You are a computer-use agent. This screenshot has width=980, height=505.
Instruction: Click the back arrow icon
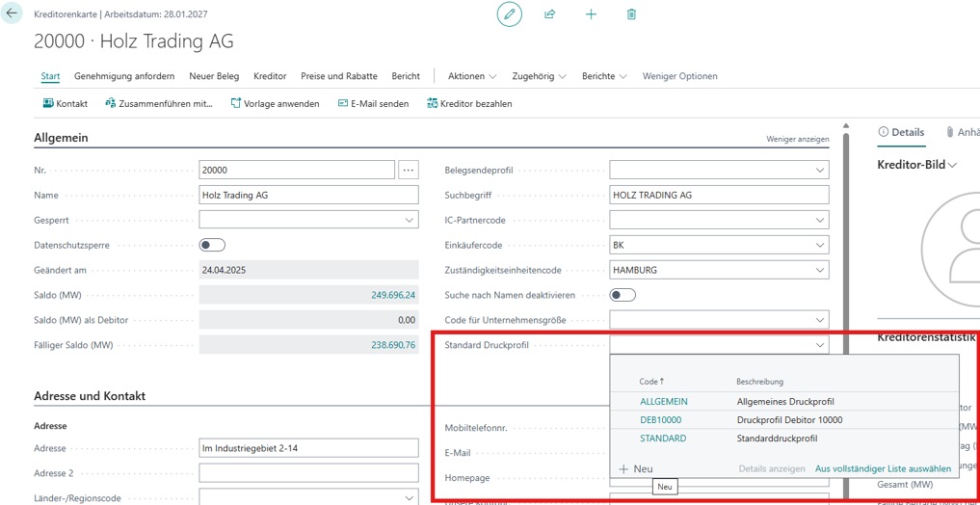[x=13, y=14]
